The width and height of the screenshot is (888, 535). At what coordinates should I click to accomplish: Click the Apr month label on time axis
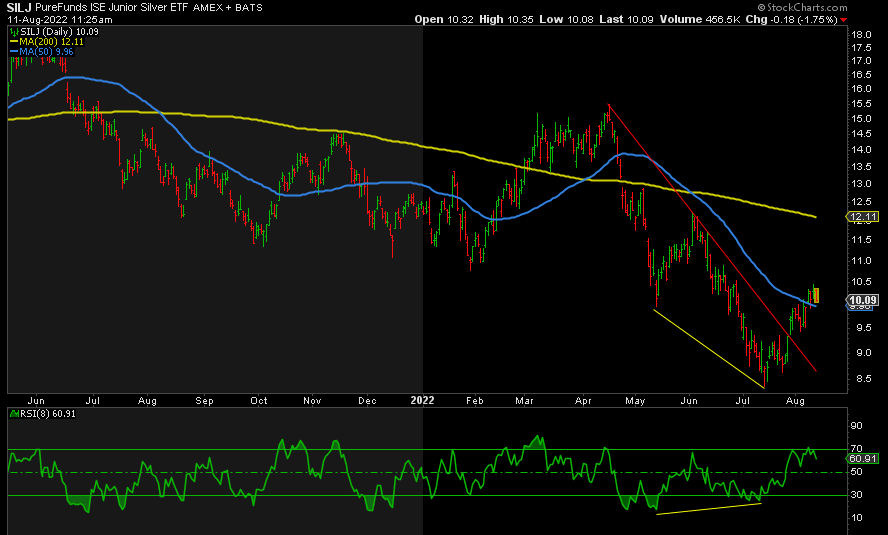(583, 401)
